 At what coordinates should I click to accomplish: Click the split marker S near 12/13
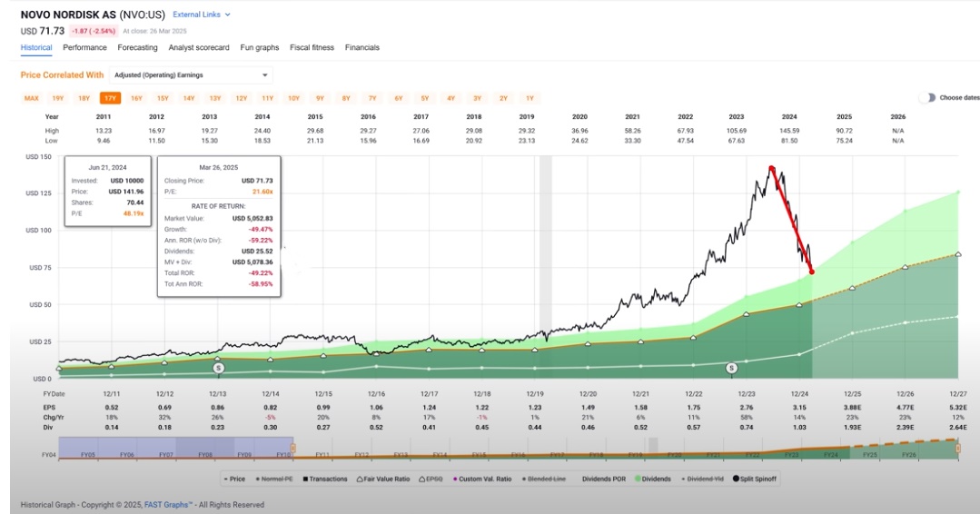pos(218,369)
